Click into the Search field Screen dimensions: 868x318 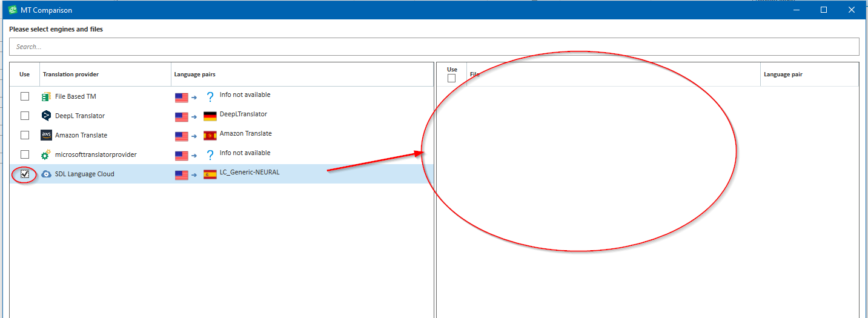(x=434, y=47)
